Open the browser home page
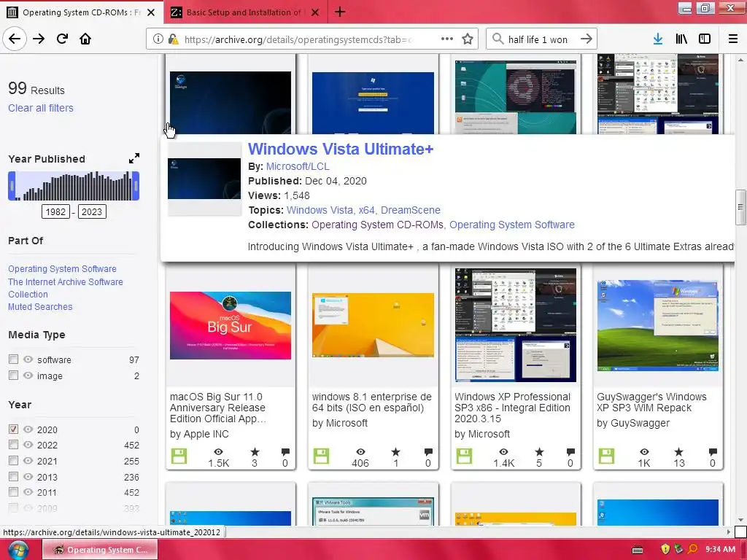Image resolution: width=747 pixels, height=560 pixels. click(85, 39)
